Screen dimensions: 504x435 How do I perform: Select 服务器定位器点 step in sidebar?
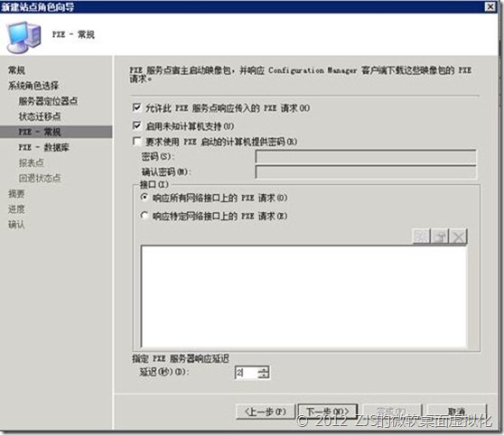(x=48, y=101)
